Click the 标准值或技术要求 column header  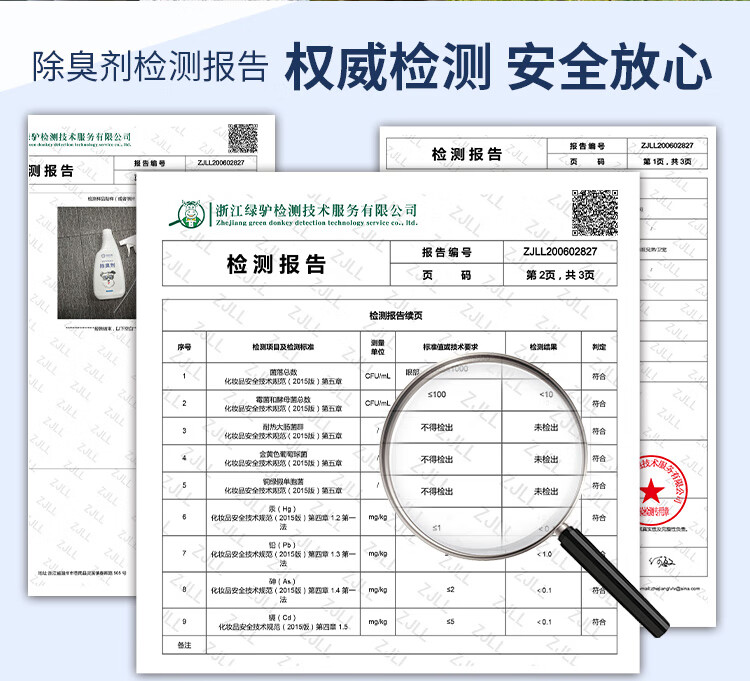coord(450,347)
